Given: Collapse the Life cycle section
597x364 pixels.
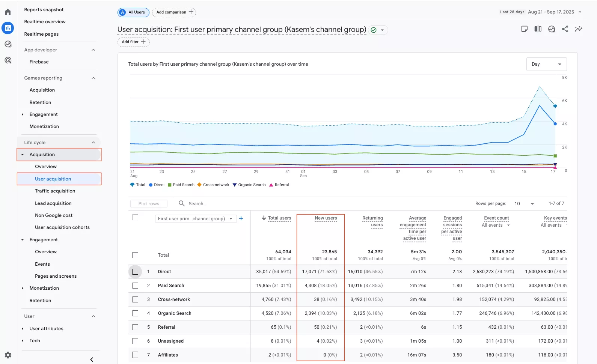Looking at the screenshot, I should 93,143.
